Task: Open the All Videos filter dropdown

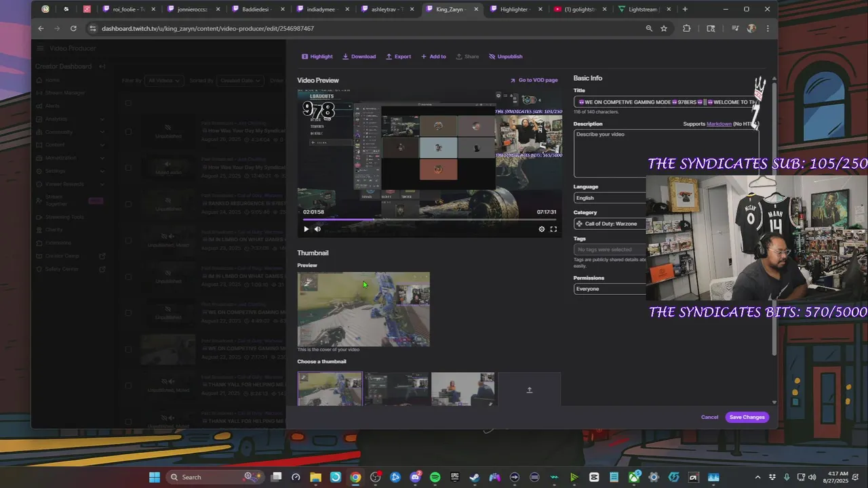Action: [x=164, y=81]
